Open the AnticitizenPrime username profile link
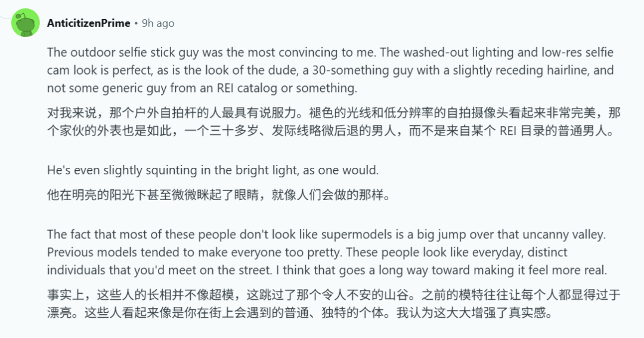 89,23
